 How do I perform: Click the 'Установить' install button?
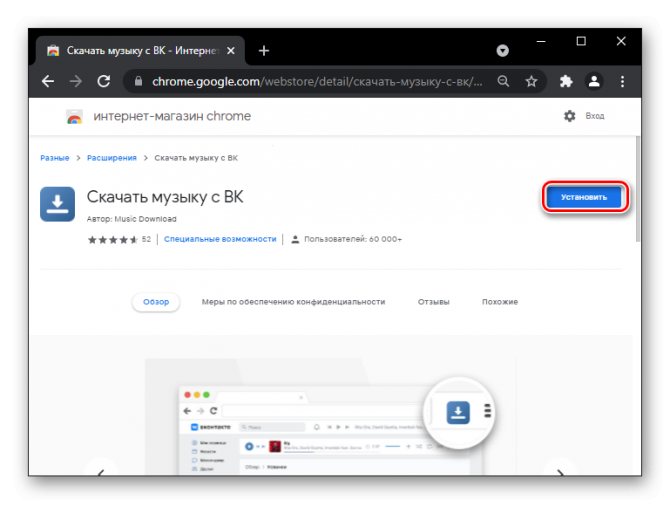pyautogui.click(x=584, y=197)
